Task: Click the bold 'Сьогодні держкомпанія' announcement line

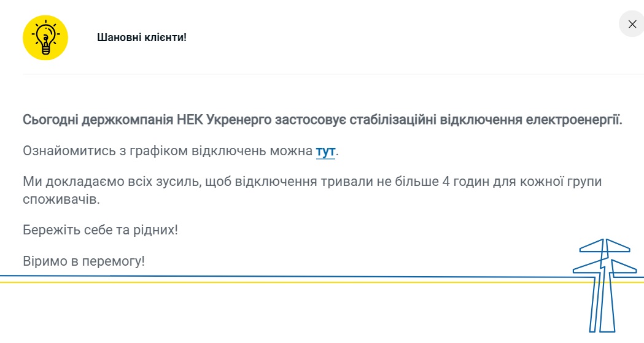Action: 322,120
